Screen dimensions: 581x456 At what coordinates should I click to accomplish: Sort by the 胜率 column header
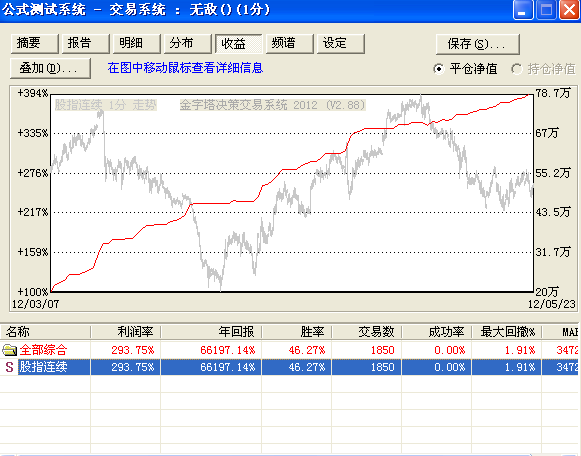[296, 332]
